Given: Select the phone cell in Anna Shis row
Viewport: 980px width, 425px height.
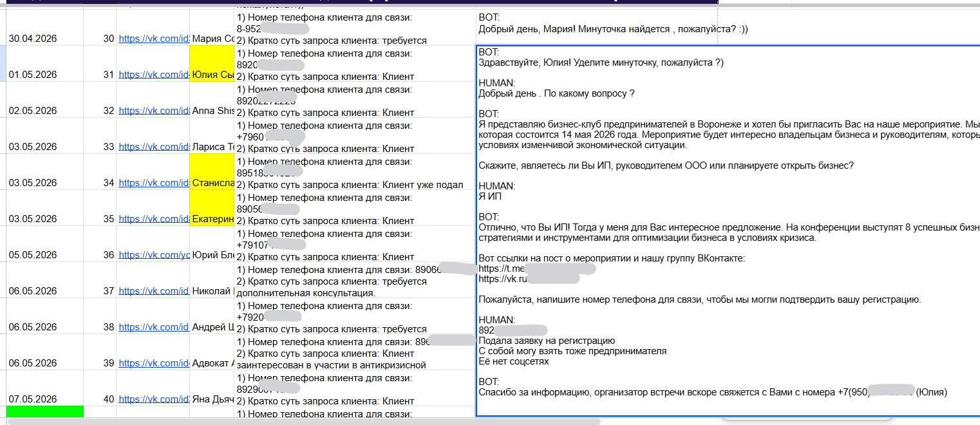Looking at the screenshot, I should coord(355,100).
